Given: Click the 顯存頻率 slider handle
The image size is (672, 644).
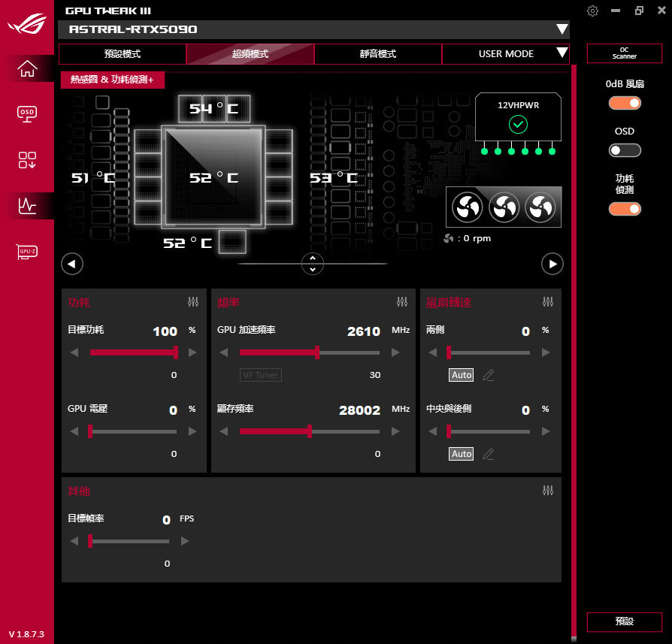Looking at the screenshot, I should [310, 431].
